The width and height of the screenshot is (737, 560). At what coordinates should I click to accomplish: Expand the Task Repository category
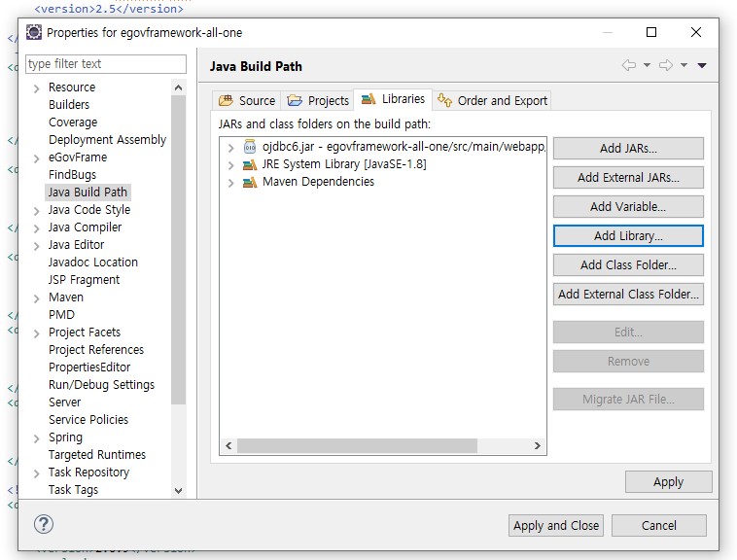pyautogui.click(x=37, y=473)
